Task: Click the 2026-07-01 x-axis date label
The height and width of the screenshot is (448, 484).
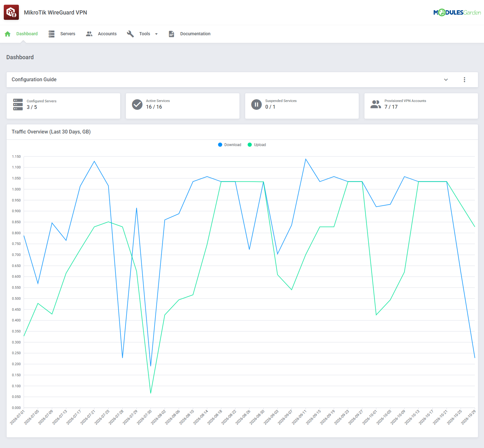Action: click(17, 417)
